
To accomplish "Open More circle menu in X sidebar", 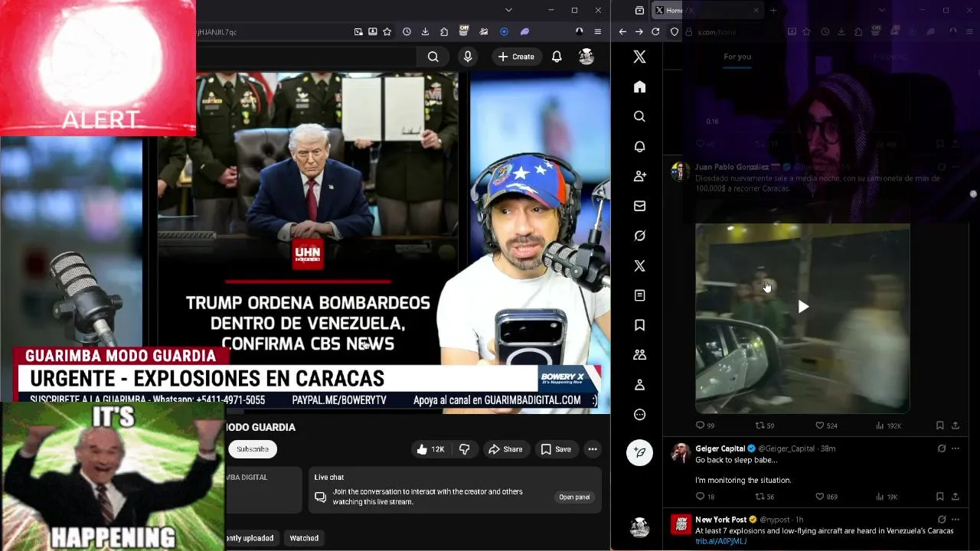I will pos(639,415).
